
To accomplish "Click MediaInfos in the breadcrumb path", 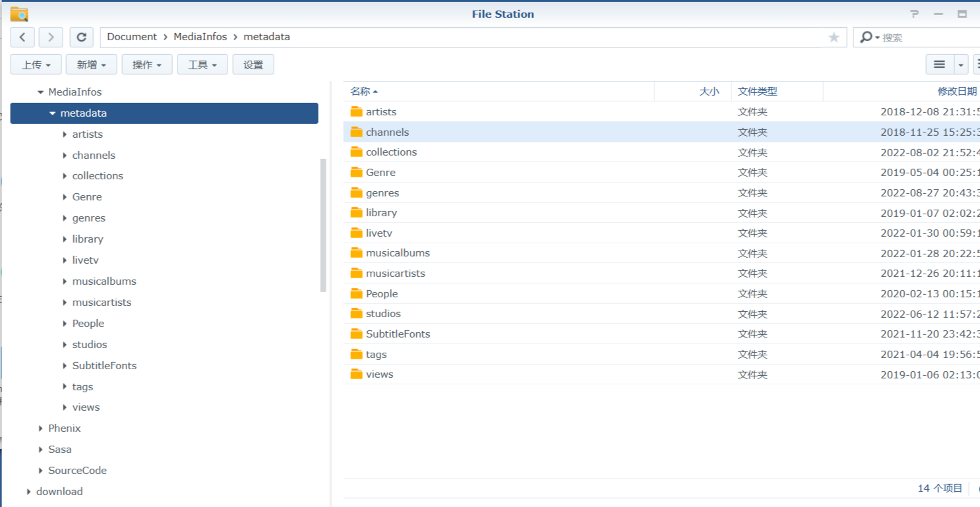I will click(200, 37).
